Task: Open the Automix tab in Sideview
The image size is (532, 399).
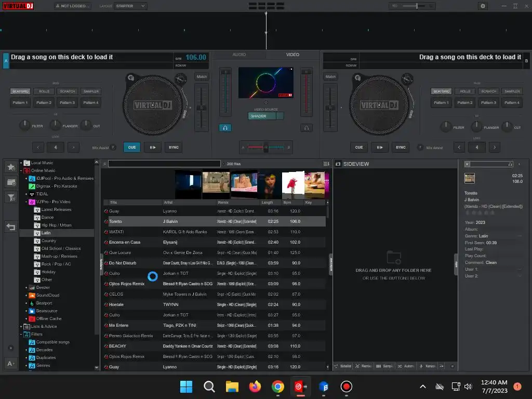Action: coord(406,366)
